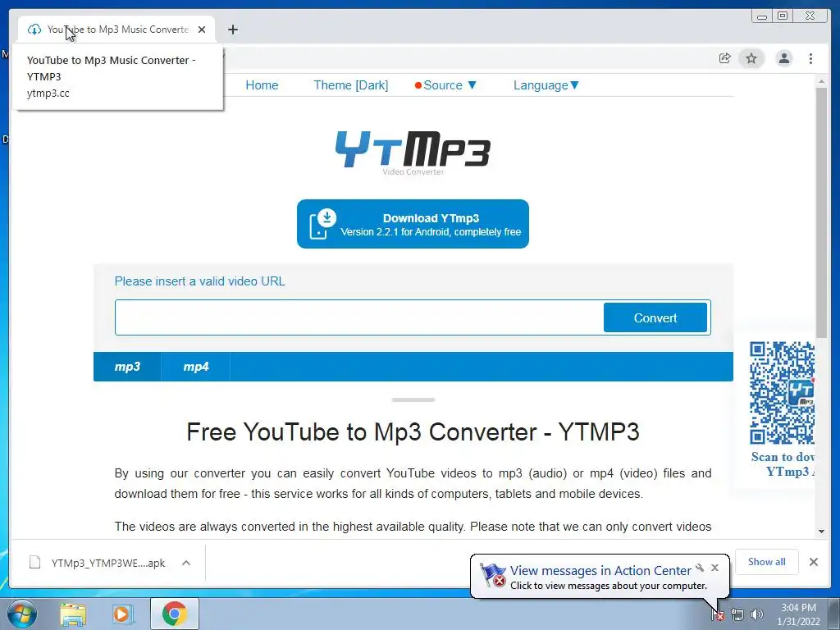Expand options chevron for the apk download
The width and height of the screenshot is (840, 630).
tap(186, 563)
